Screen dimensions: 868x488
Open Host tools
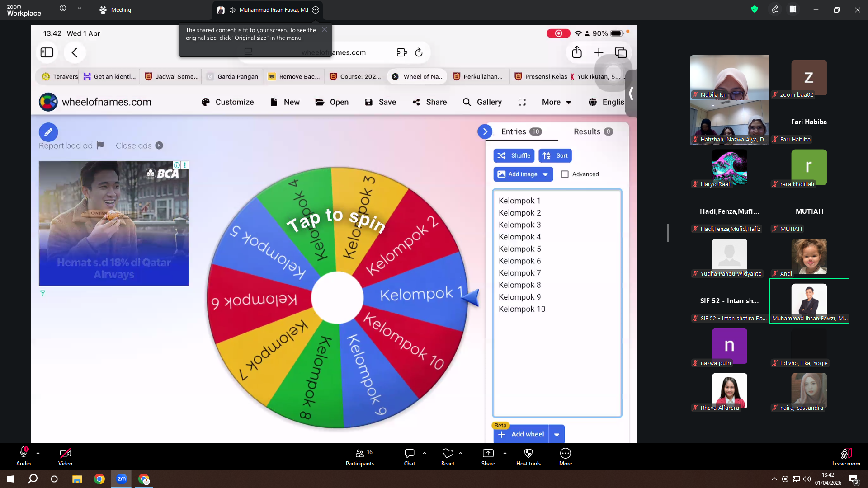click(528, 456)
